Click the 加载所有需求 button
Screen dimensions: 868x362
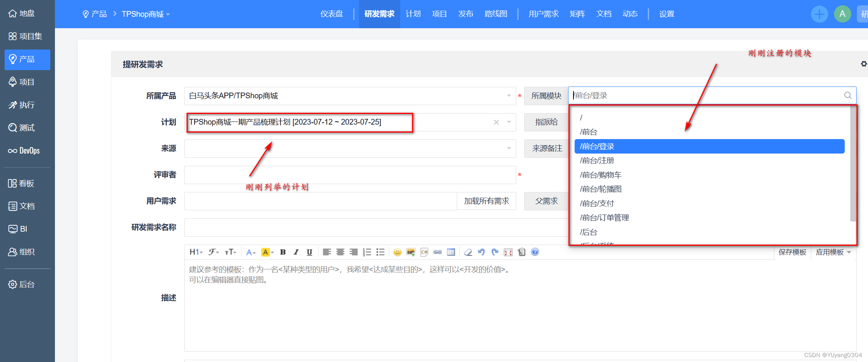click(x=486, y=201)
